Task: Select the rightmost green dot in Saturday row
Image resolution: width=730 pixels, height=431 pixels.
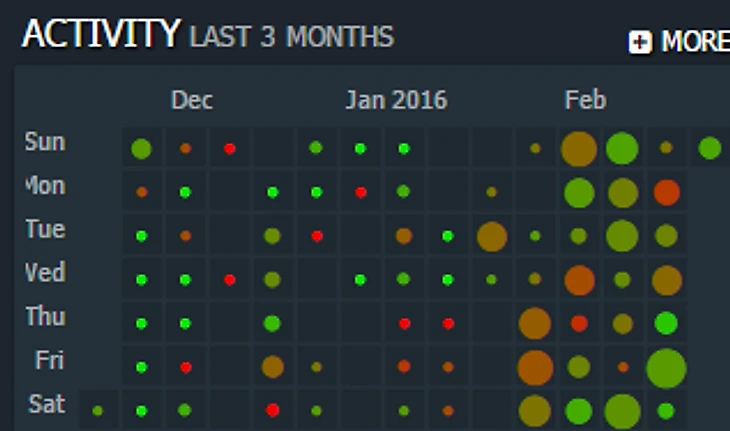Action: (x=666, y=411)
